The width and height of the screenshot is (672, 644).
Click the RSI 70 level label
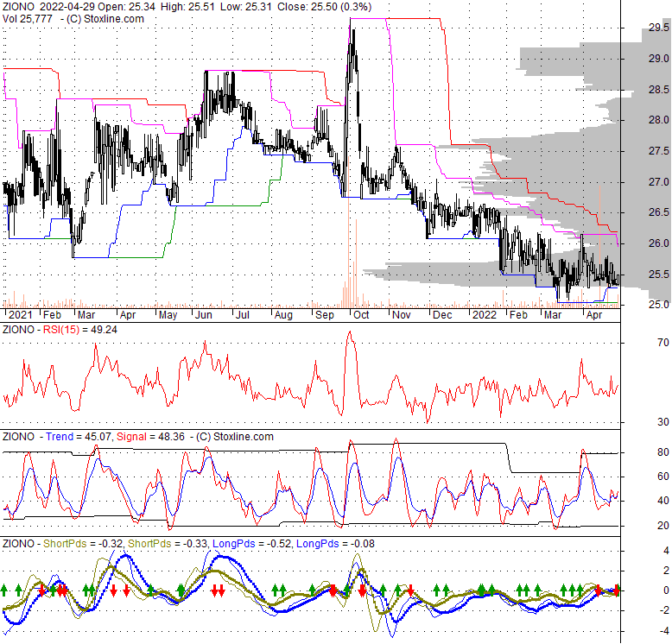663,343
